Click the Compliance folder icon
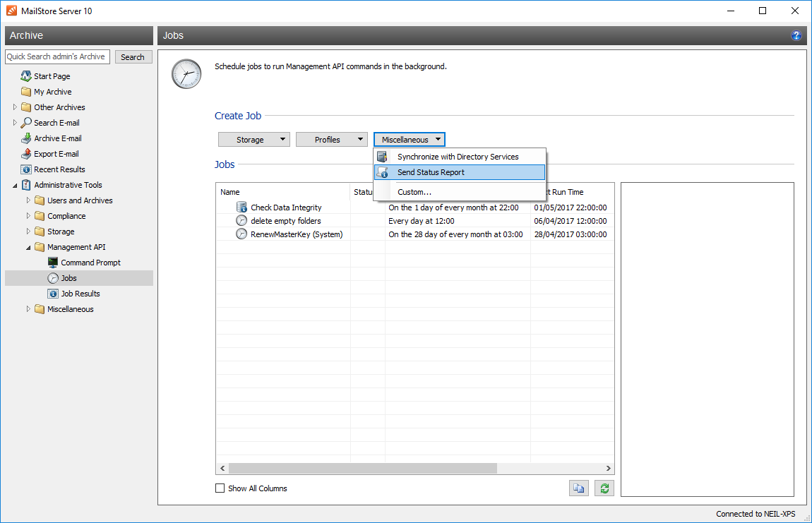The width and height of the screenshot is (812, 523). pyautogui.click(x=40, y=216)
